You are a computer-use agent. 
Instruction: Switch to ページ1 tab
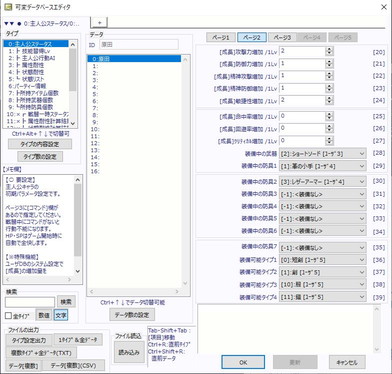click(x=221, y=37)
